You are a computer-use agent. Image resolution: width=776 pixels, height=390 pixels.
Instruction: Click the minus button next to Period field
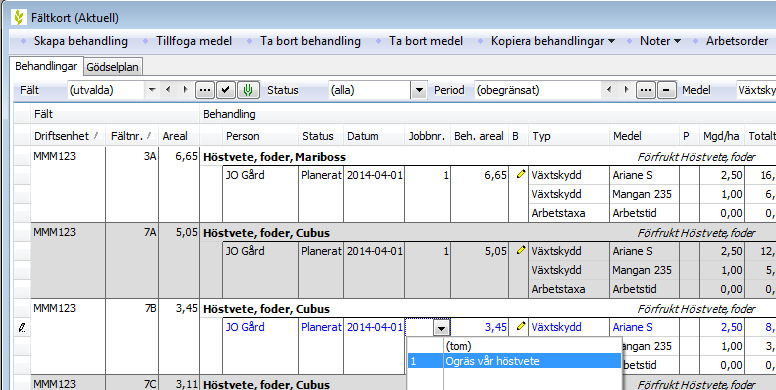pyautogui.click(x=666, y=90)
